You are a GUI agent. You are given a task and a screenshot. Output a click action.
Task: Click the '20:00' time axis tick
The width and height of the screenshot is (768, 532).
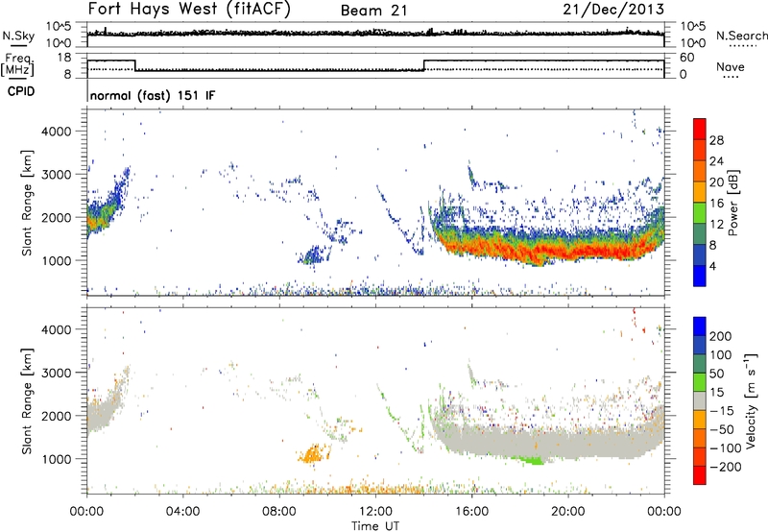(x=567, y=512)
